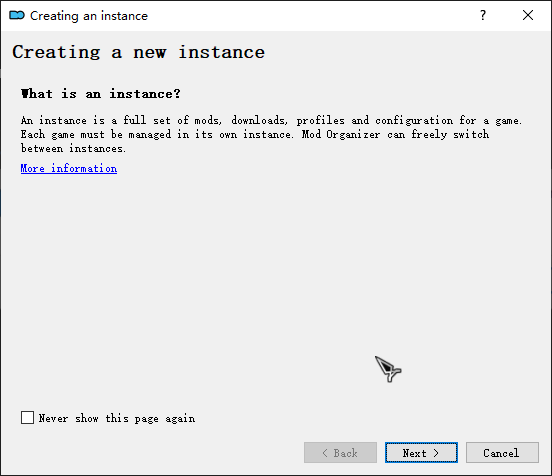Close the Creating an instance dialog

(528, 15)
